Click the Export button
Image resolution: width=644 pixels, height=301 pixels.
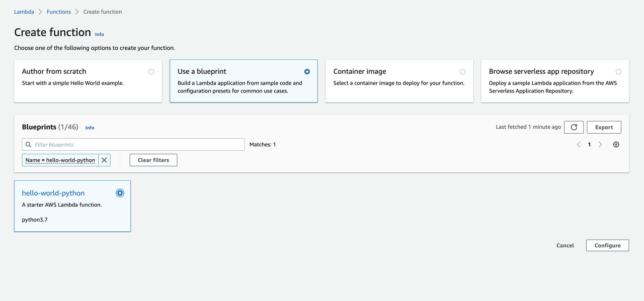[x=604, y=127]
